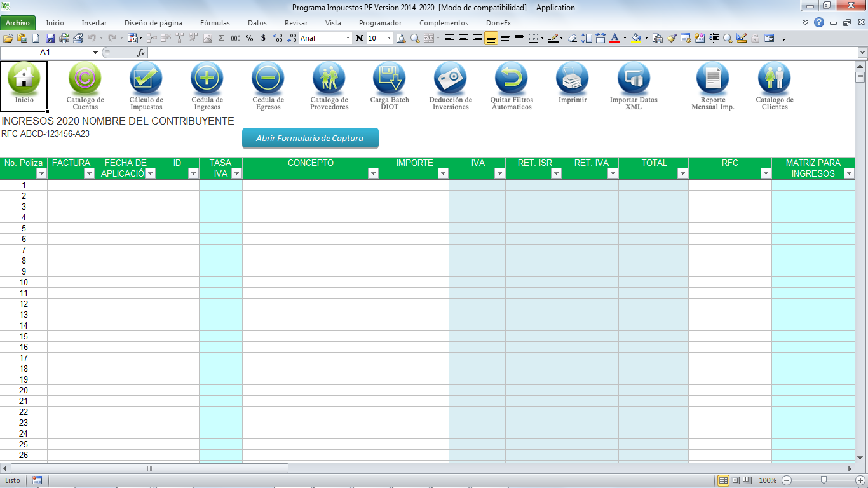868x488 pixels.
Task: Launch Cálculo de Impuestos
Action: pos(146,79)
